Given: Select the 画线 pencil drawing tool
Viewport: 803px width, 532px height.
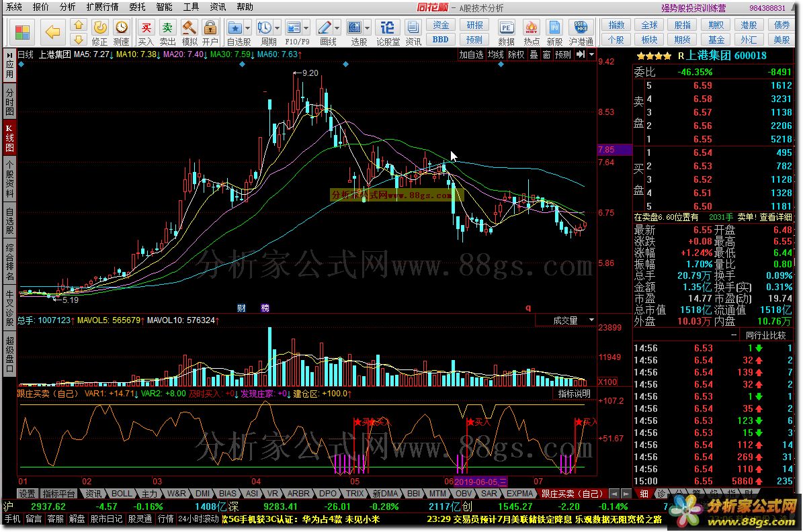Looking at the screenshot, I should click(324, 28).
